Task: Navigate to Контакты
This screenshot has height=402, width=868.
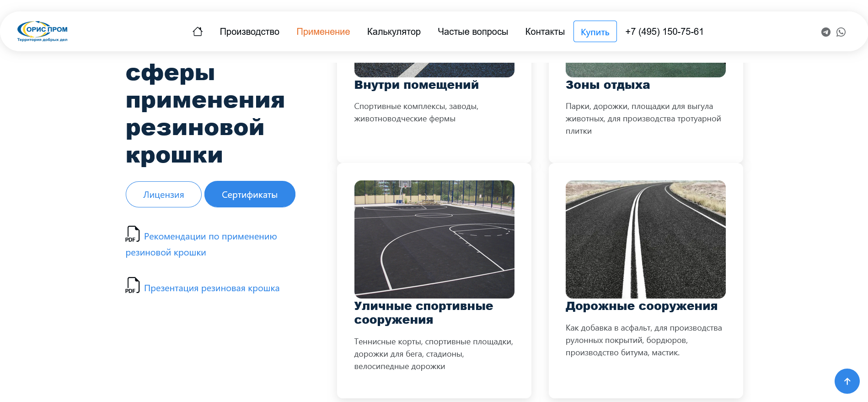Action: click(545, 32)
